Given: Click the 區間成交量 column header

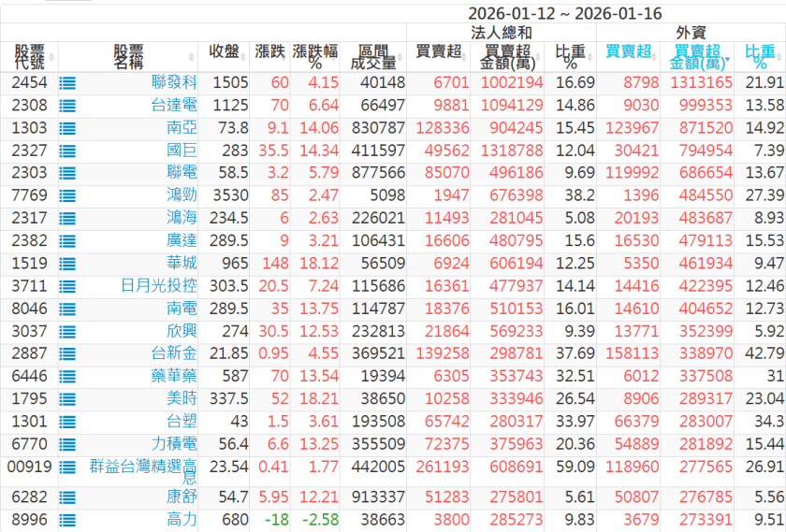Looking at the screenshot, I should click(x=373, y=56).
